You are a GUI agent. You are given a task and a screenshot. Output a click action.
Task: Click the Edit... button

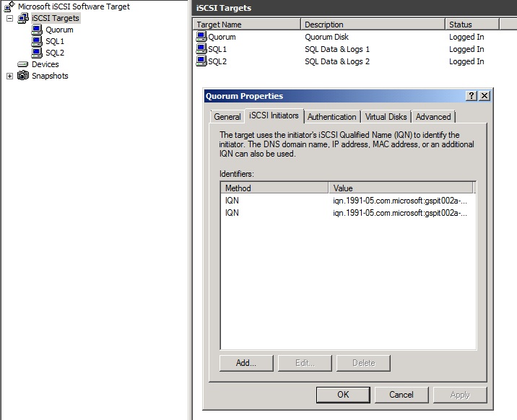305,363
